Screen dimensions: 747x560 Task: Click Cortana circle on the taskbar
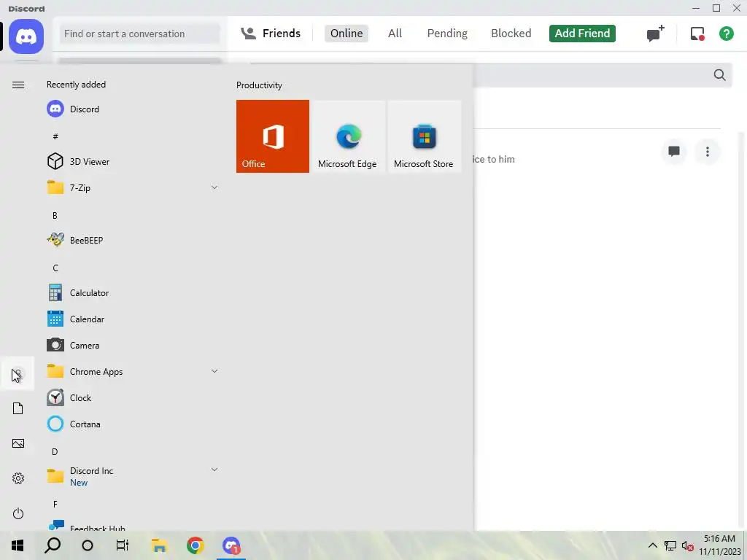[88, 545]
